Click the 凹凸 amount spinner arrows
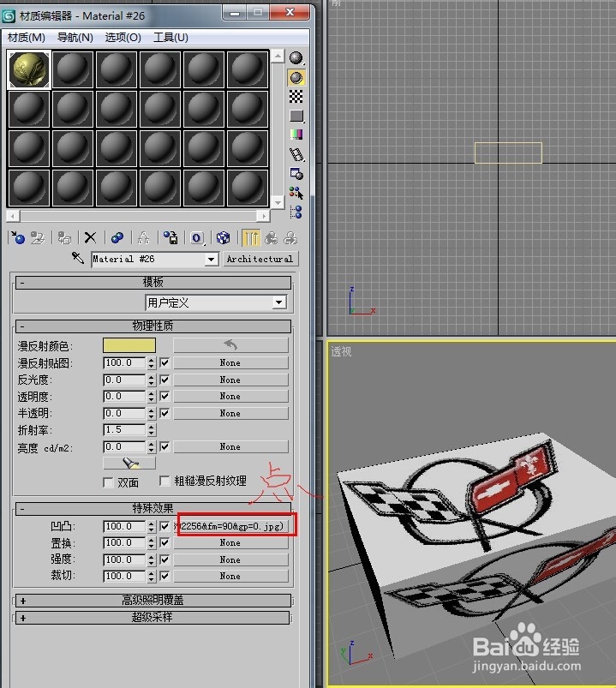Viewport: 616px width, 688px height. pos(152,526)
